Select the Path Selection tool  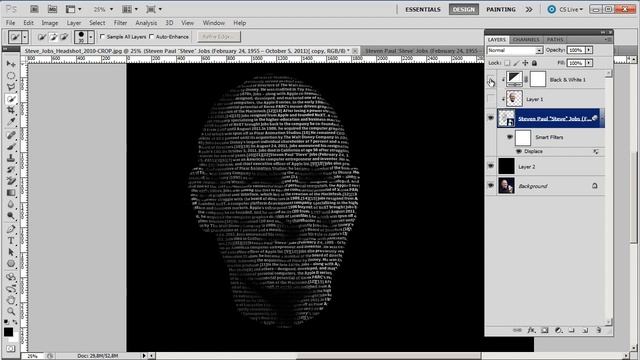pyautogui.click(x=11, y=252)
